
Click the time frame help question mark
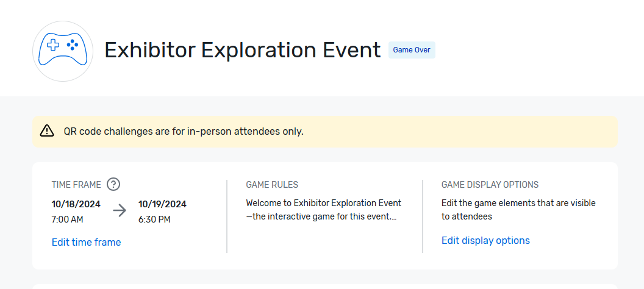[113, 185]
